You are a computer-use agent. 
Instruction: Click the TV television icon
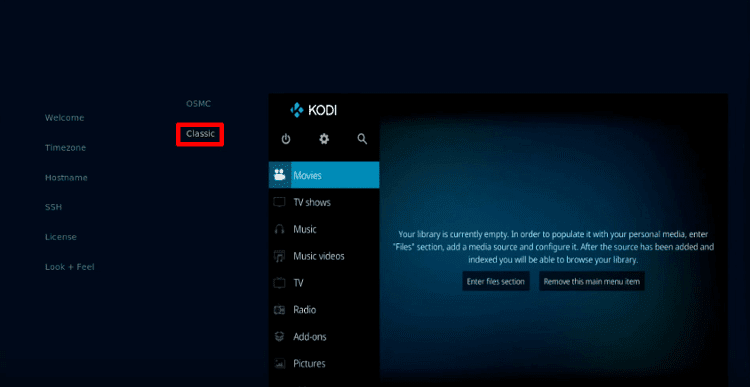(x=279, y=283)
